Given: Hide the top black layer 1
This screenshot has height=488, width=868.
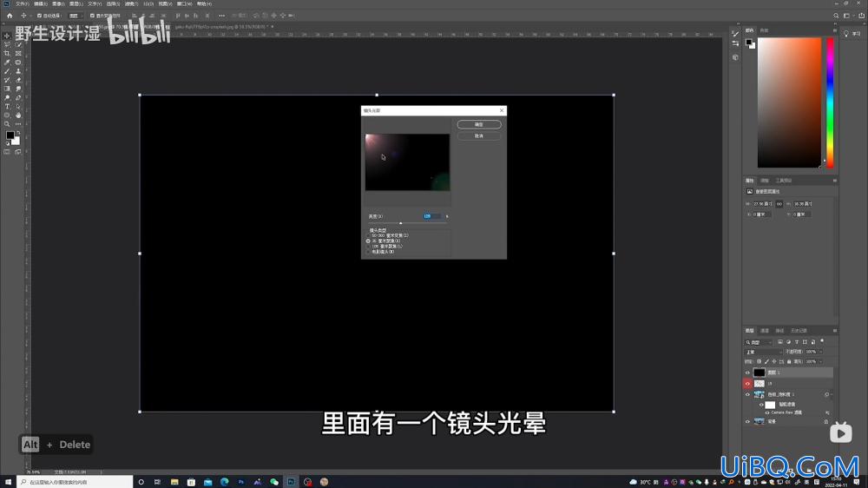Looking at the screenshot, I should [747, 373].
